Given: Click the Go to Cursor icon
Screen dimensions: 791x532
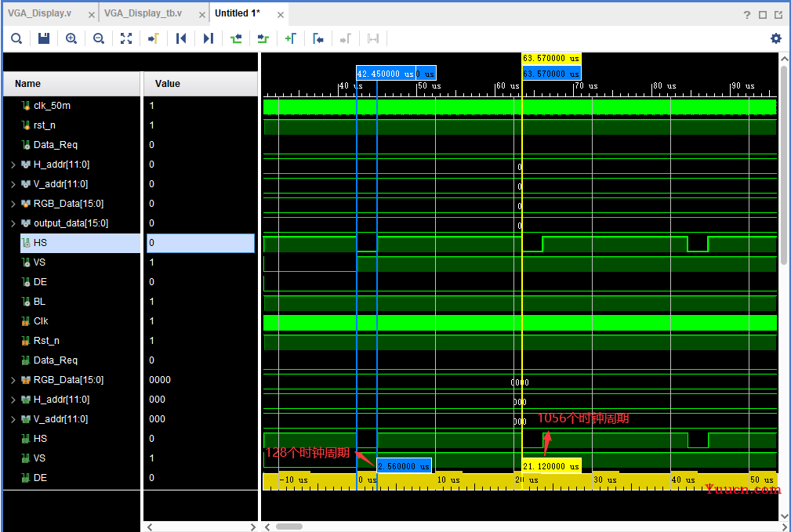Looking at the screenshot, I should (154, 39).
